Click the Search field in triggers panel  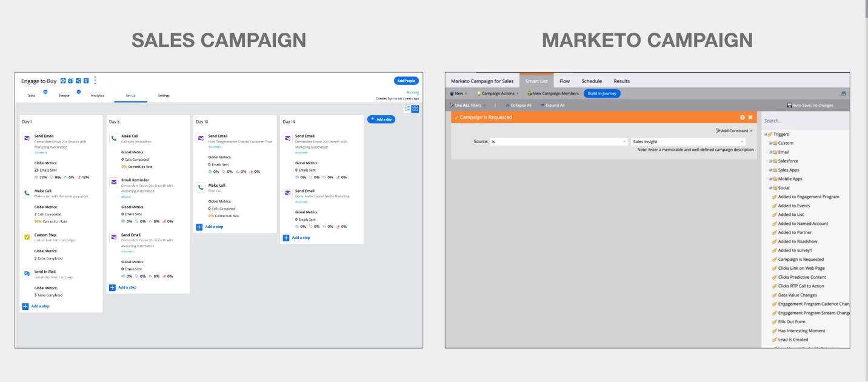pos(806,121)
